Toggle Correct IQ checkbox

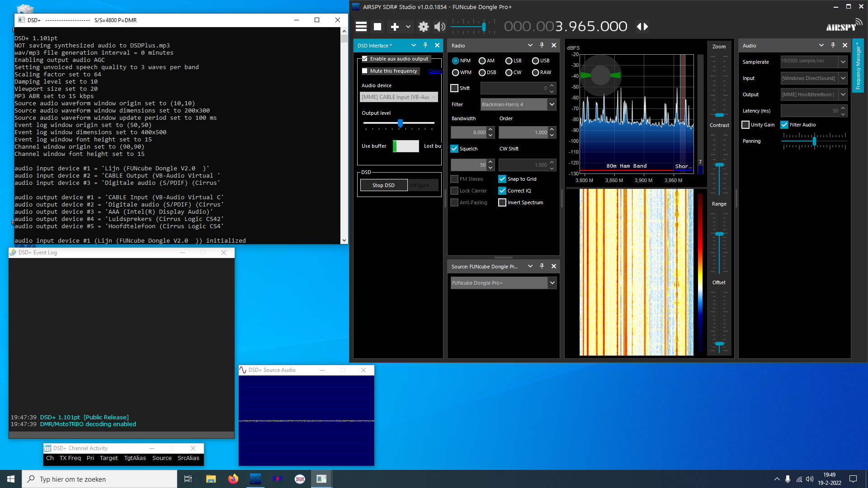tap(502, 191)
